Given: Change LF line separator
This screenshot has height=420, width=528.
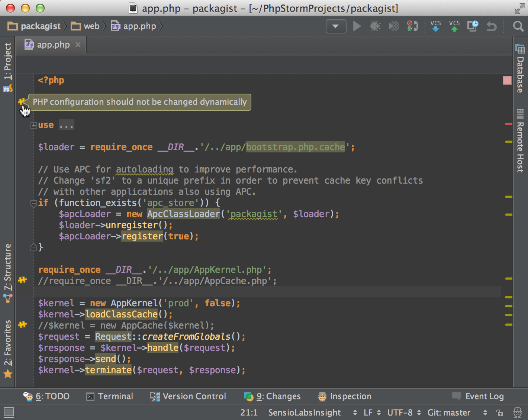Looking at the screenshot, I should [372, 413].
